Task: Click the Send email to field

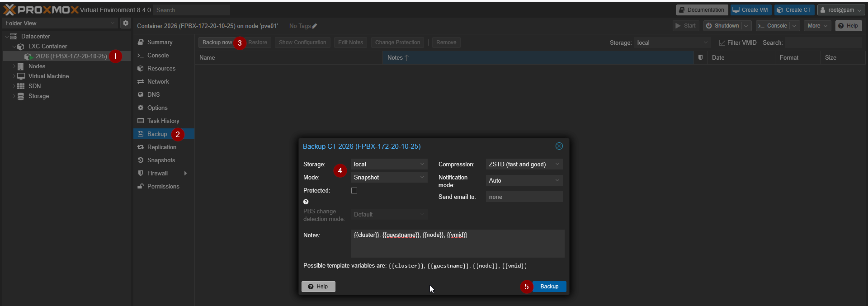Action: (524, 197)
